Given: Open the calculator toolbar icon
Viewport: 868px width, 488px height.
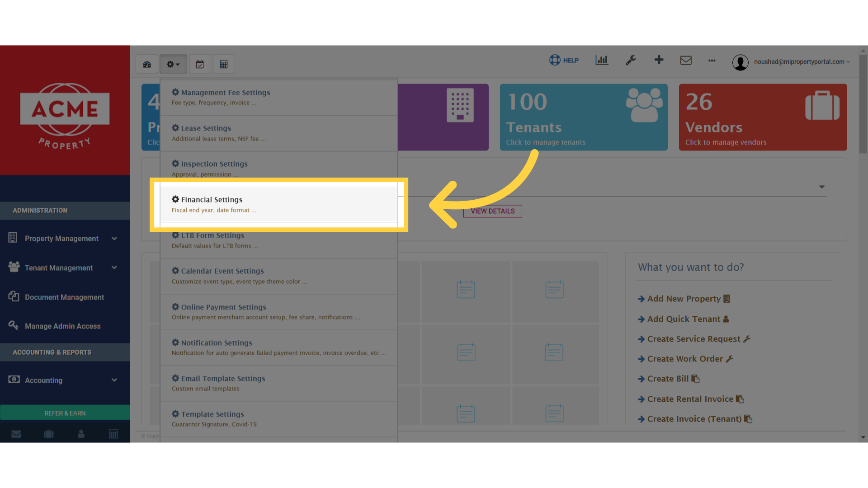Looking at the screenshot, I should click(224, 64).
